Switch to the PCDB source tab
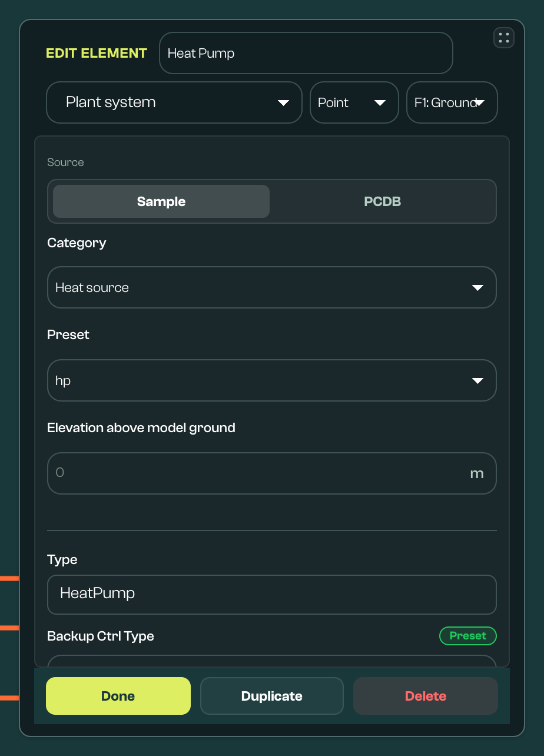Image resolution: width=544 pixels, height=756 pixels. [x=383, y=201]
